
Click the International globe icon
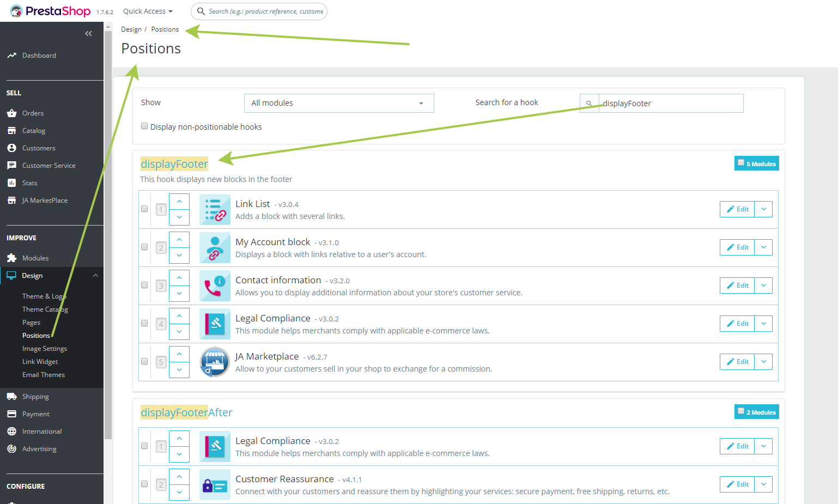(11, 432)
